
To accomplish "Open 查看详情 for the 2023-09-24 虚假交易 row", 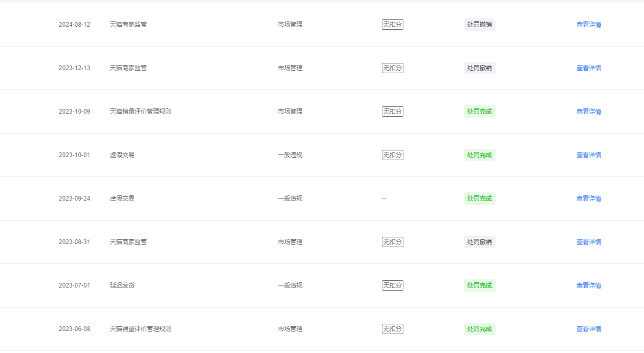I will (589, 198).
